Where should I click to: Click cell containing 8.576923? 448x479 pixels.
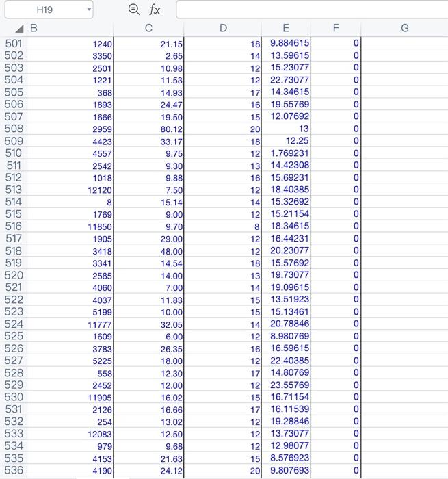(286, 458)
